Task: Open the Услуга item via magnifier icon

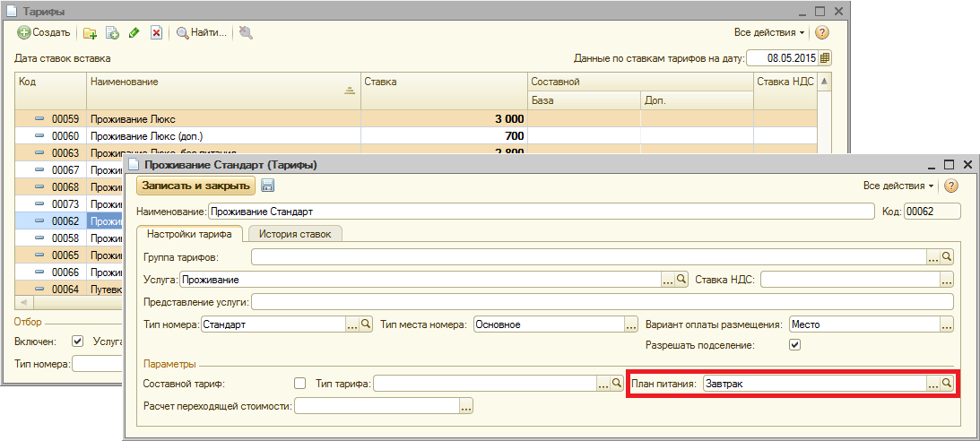Action: point(681,280)
